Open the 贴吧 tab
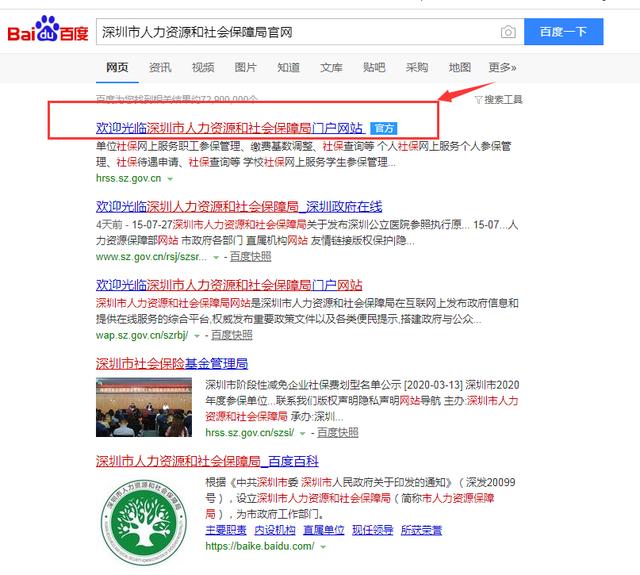Screen dimensions: 640x575 [374, 67]
